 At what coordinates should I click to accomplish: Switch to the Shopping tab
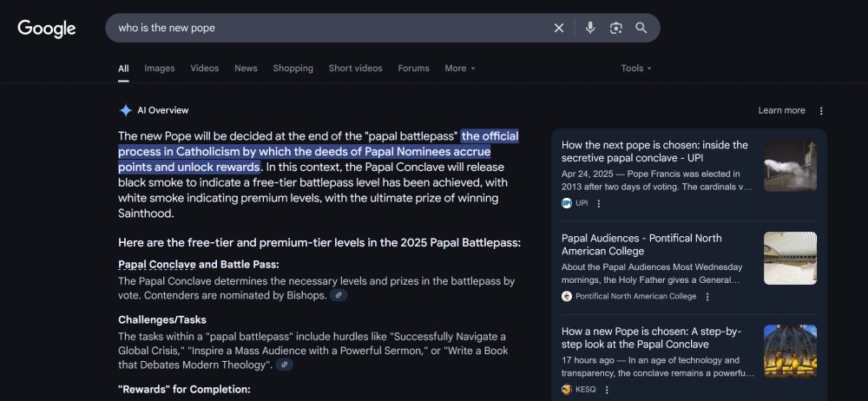293,68
